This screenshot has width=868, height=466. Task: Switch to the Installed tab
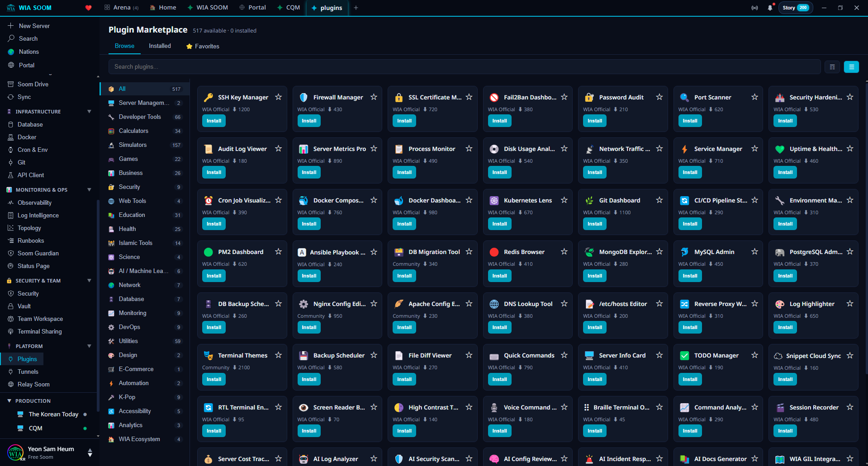click(x=159, y=46)
